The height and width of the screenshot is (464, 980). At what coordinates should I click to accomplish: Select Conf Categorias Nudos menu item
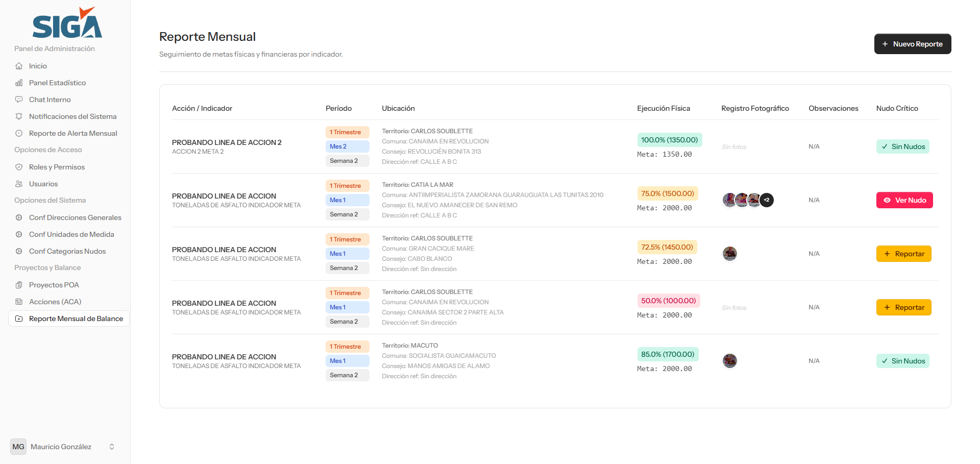[x=67, y=251]
